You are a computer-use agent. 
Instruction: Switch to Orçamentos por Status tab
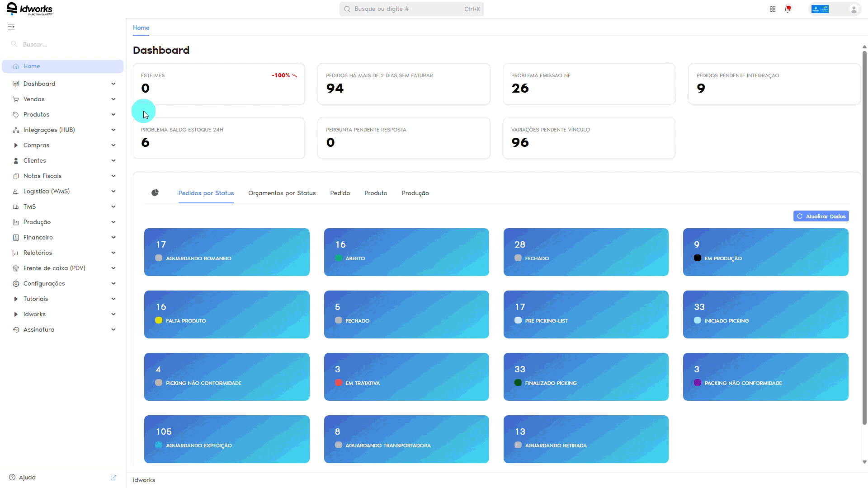tap(282, 193)
